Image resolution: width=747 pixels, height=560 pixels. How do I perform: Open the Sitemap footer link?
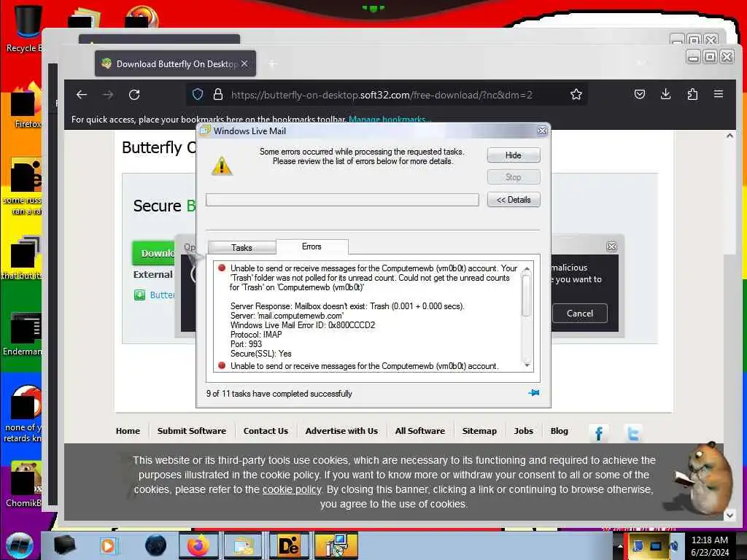pyautogui.click(x=479, y=431)
